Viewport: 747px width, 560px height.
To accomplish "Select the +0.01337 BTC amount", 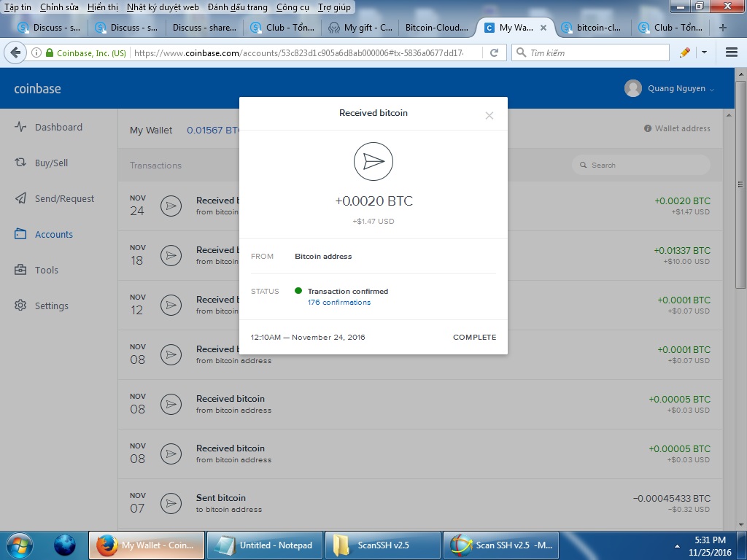I will 682,251.
